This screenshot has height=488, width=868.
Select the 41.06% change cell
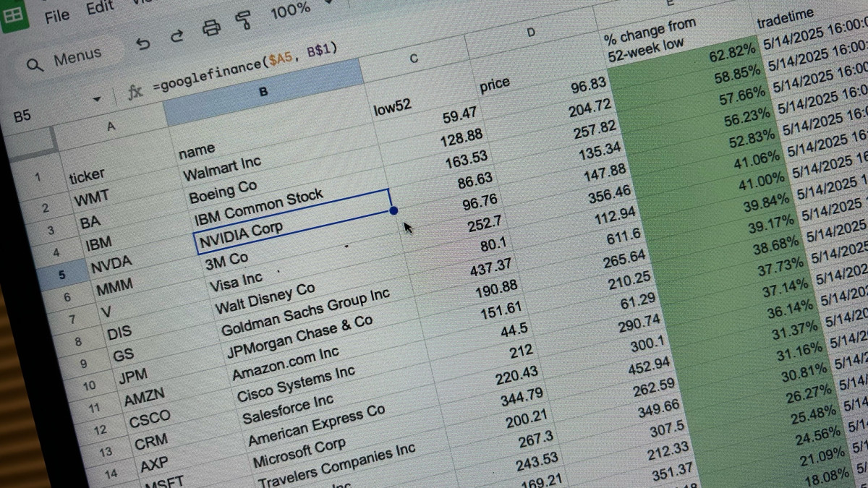click(x=757, y=158)
